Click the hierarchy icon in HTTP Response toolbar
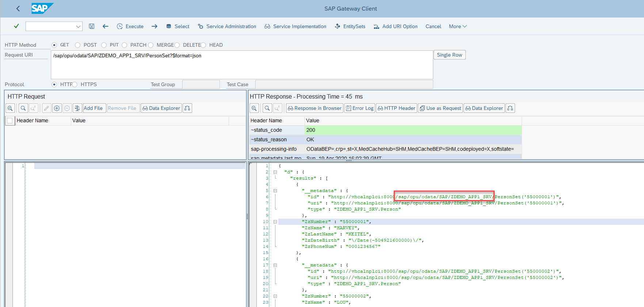Image resolution: width=644 pixels, height=307 pixels. [510, 108]
